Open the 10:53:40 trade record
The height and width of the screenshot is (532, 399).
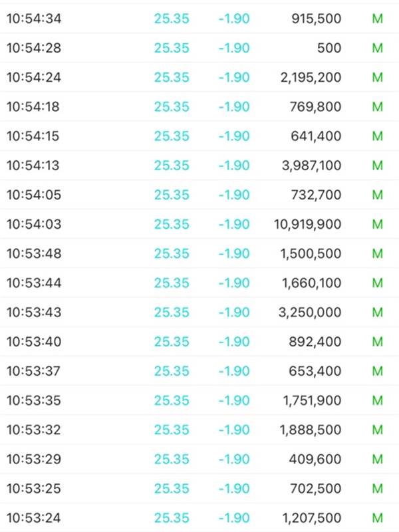pyautogui.click(x=199, y=341)
